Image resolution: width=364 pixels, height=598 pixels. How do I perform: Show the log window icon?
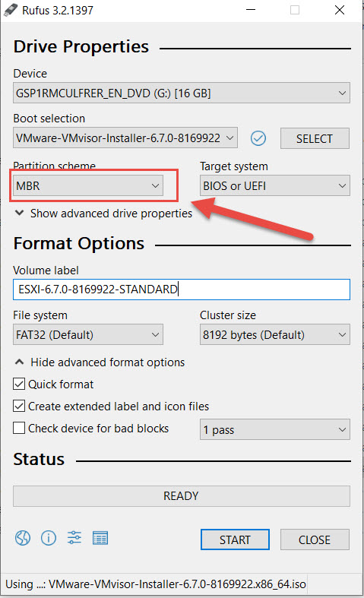click(x=100, y=538)
